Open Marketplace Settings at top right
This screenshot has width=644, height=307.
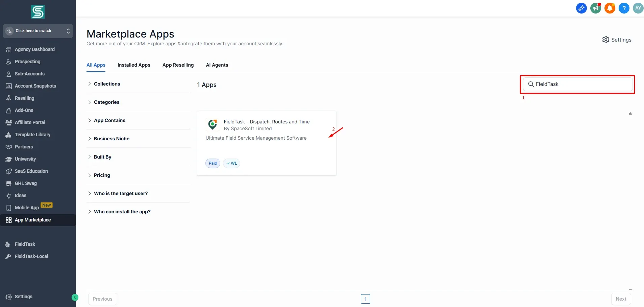point(617,40)
